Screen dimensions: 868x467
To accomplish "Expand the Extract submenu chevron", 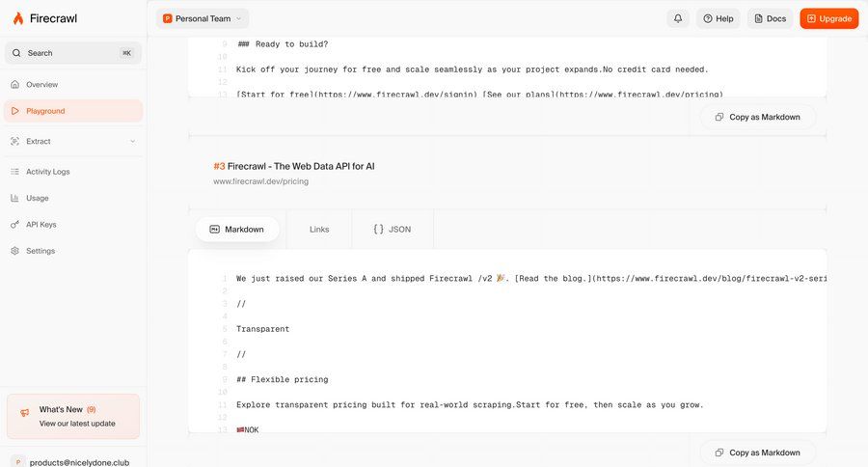I will (x=132, y=141).
